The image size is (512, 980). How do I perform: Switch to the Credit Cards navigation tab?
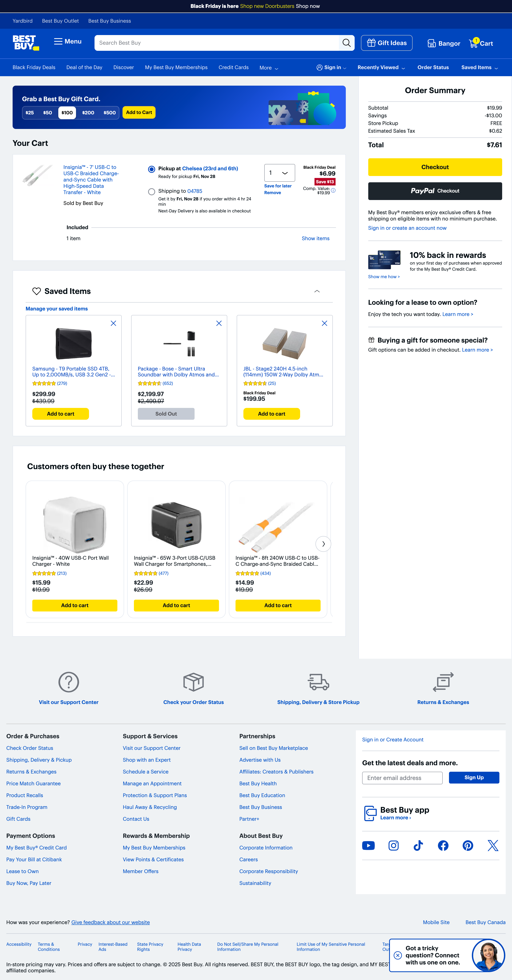coord(233,67)
